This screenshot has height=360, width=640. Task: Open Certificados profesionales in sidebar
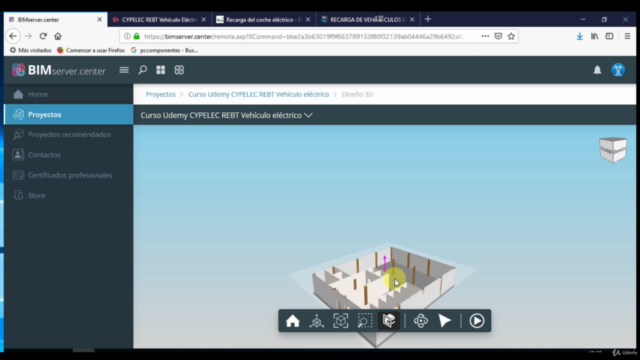pyautogui.click(x=69, y=175)
